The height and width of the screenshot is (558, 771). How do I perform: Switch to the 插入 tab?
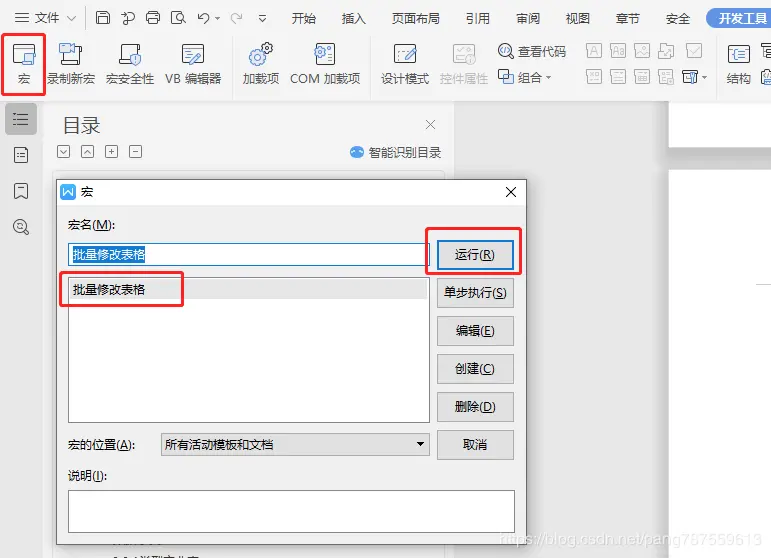354,18
